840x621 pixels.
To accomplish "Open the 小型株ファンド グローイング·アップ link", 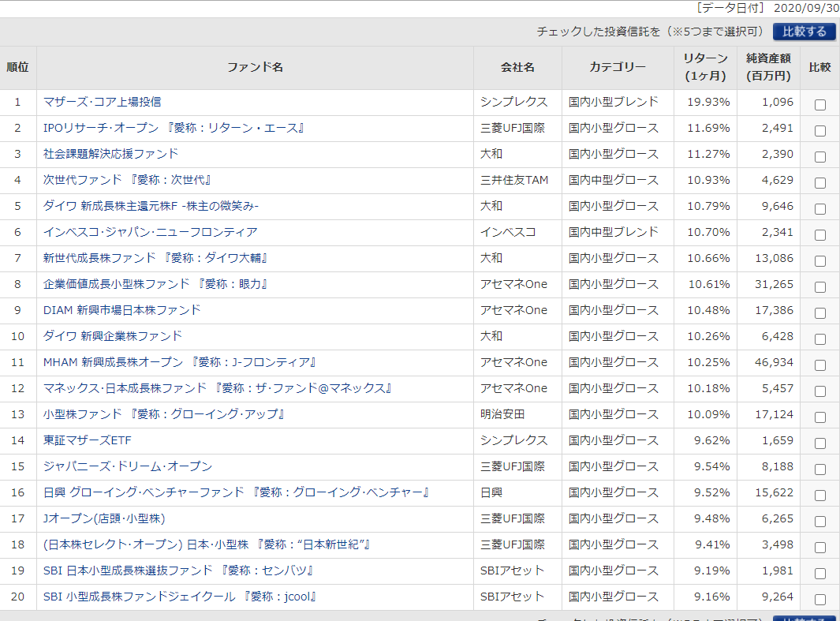I will pos(164,414).
